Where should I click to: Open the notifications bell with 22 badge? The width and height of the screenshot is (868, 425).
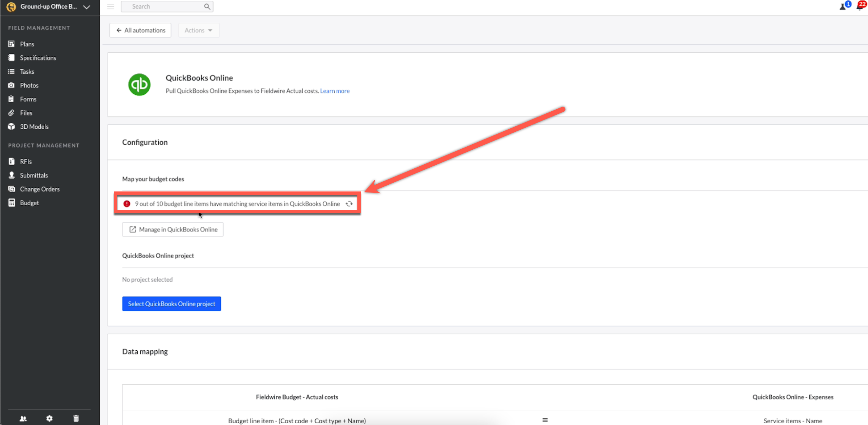[861, 6]
